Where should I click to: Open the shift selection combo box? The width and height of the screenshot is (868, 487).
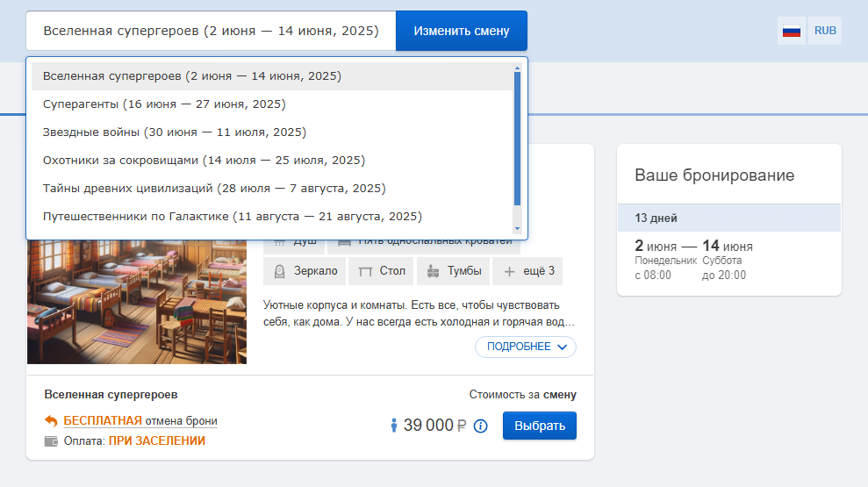click(211, 31)
